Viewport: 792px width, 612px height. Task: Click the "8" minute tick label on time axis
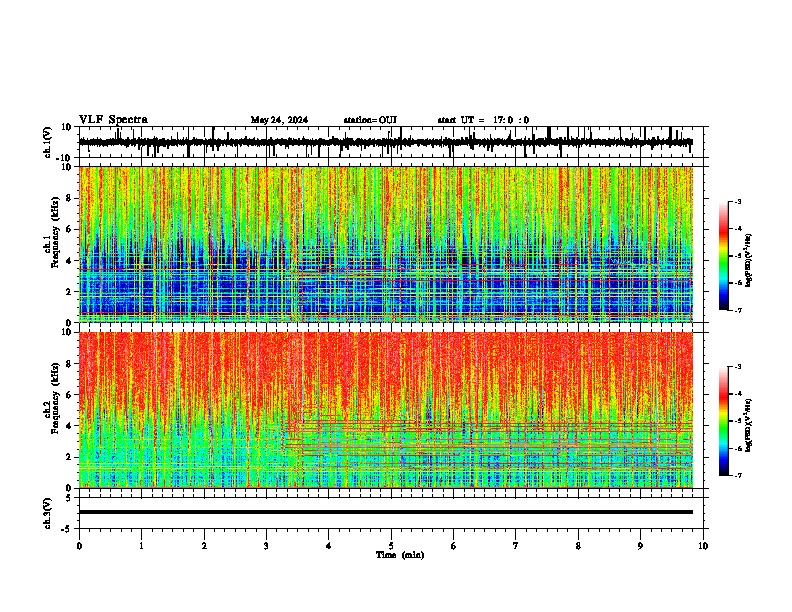[x=578, y=546]
